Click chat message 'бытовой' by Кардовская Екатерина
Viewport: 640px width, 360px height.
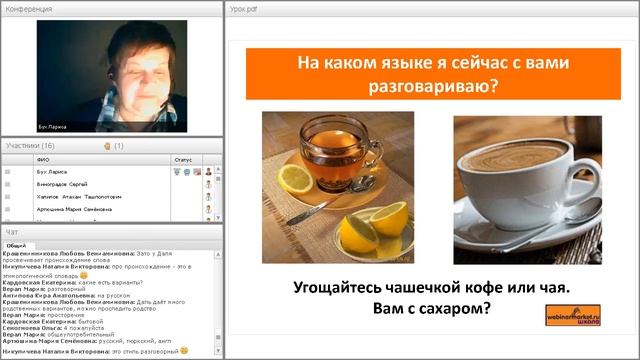coord(91,322)
